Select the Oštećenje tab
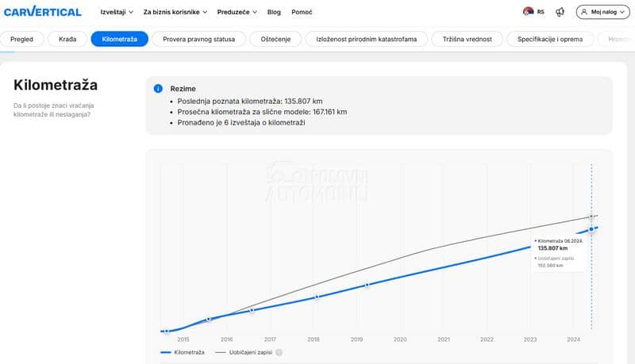This screenshot has width=635, height=364. point(275,39)
